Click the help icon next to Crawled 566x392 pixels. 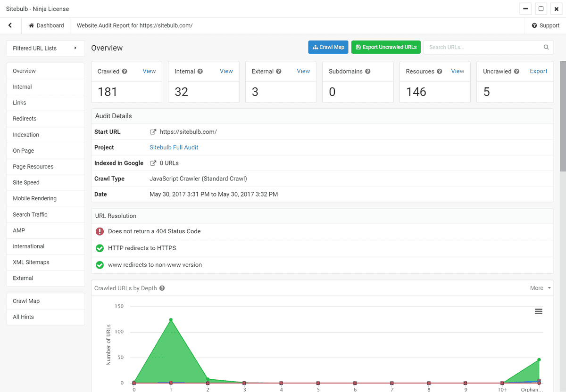125,72
